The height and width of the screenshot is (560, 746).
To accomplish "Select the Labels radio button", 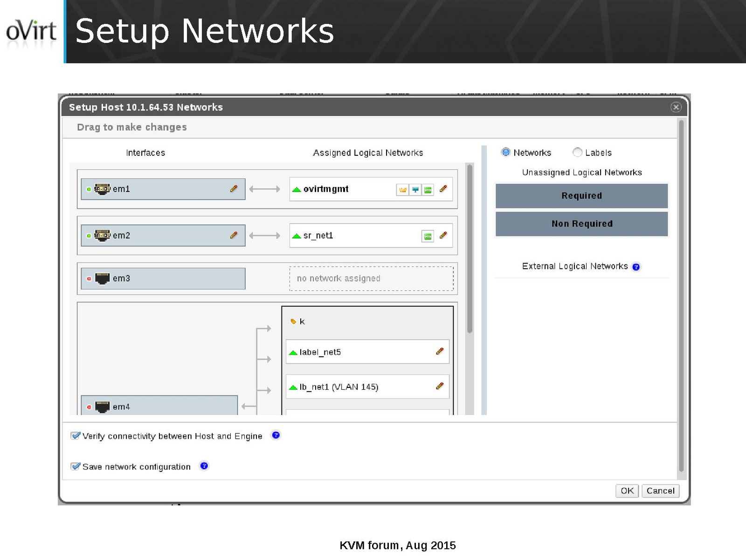I will coord(577,152).
